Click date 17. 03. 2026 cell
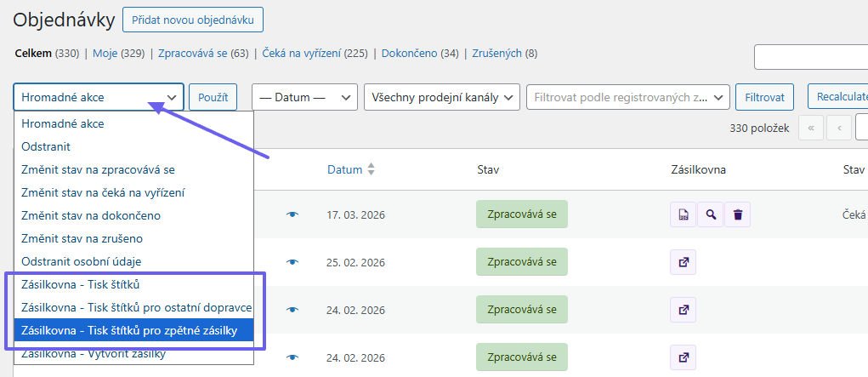868x377 pixels. click(356, 214)
